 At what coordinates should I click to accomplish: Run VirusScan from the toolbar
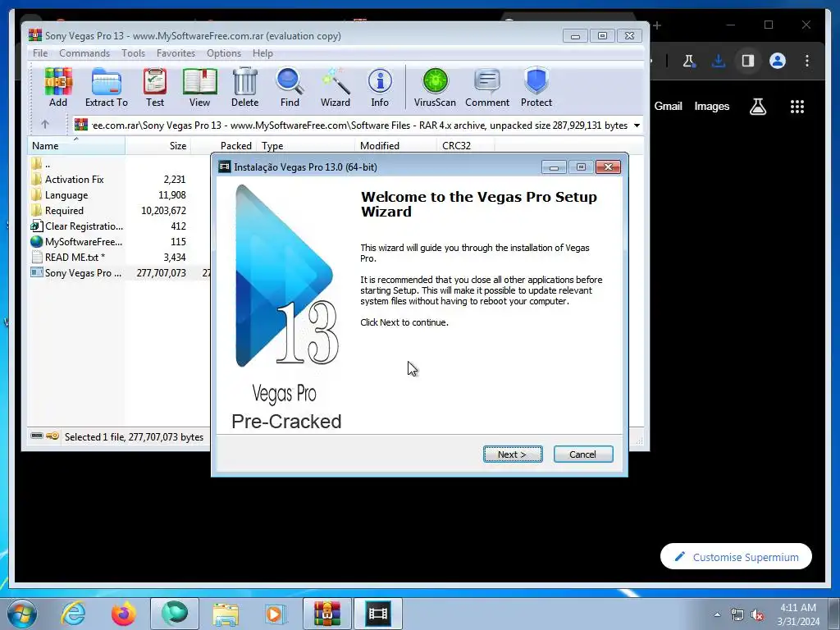[x=435, y=87]
